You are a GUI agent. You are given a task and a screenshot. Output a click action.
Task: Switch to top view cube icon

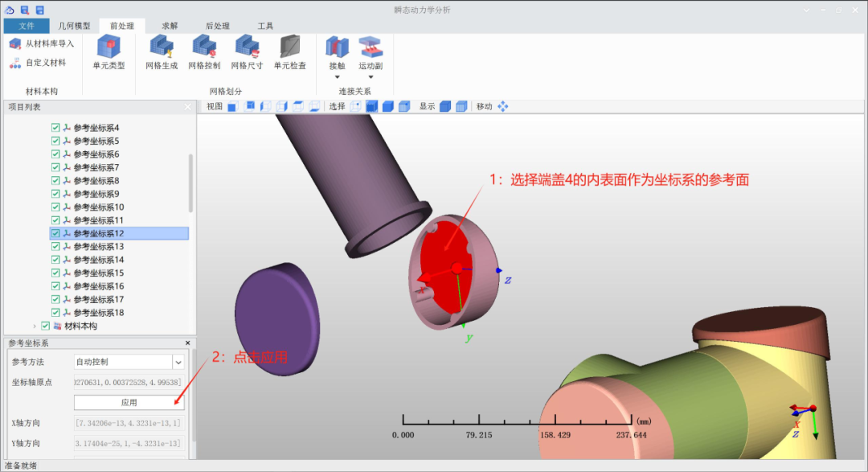coord(298,106)
